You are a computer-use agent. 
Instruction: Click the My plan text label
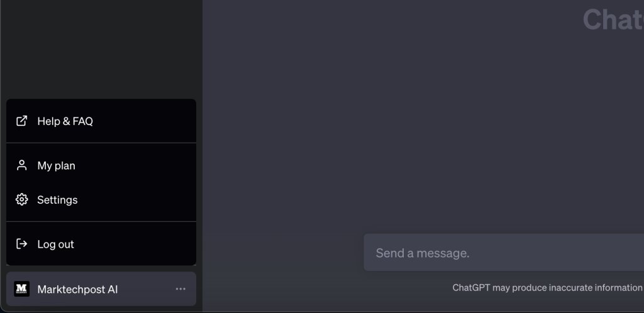(x=56, y=166)
